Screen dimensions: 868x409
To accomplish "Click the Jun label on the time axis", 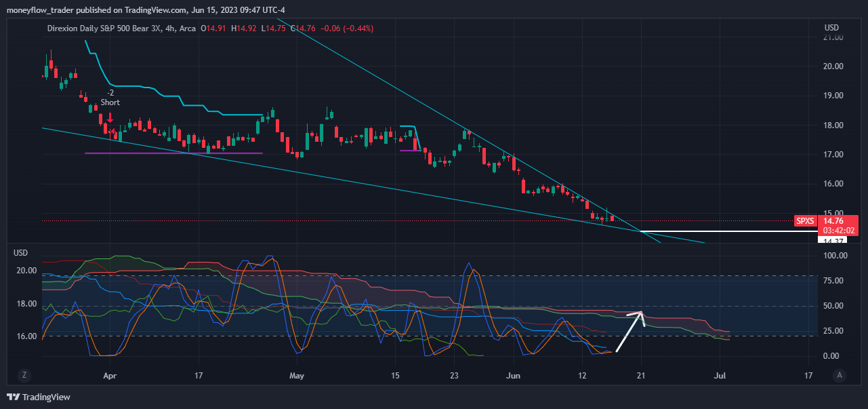I will (513, 374).
